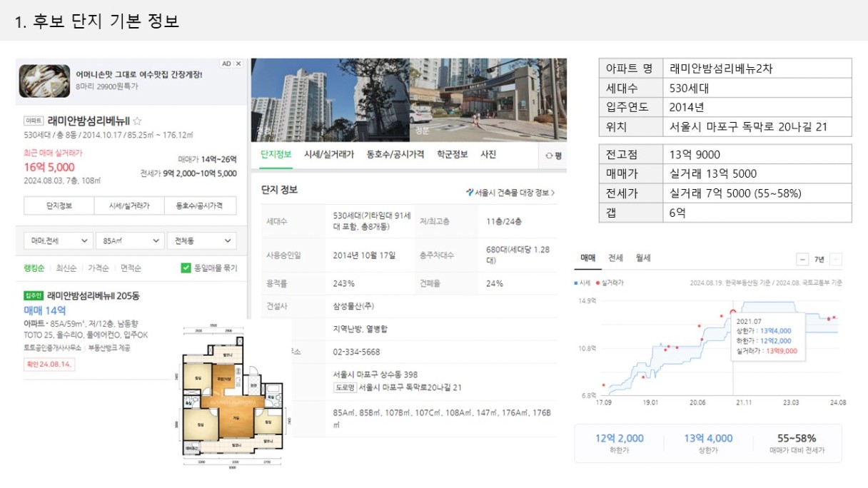Viewport: 868px width, 488px height.
Task: Switch the chart to 전세
Action: pos(615,258)
